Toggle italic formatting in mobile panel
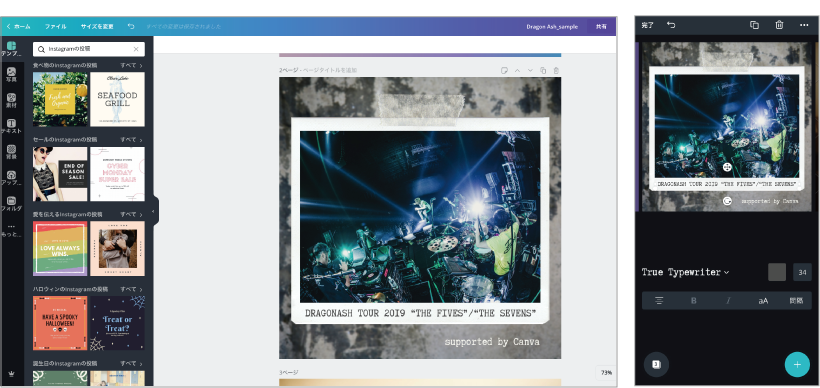This screenshot has width=820, height=388. click(x=728, y=301)
